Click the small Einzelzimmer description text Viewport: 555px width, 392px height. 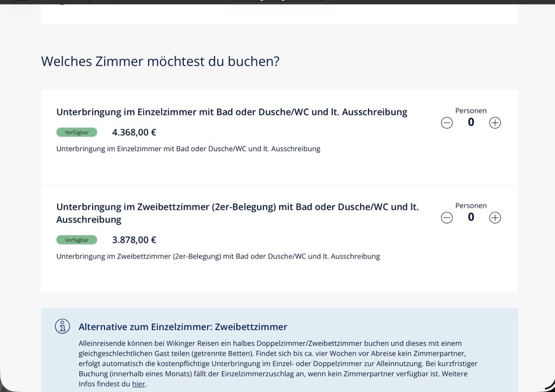[188, 149]
